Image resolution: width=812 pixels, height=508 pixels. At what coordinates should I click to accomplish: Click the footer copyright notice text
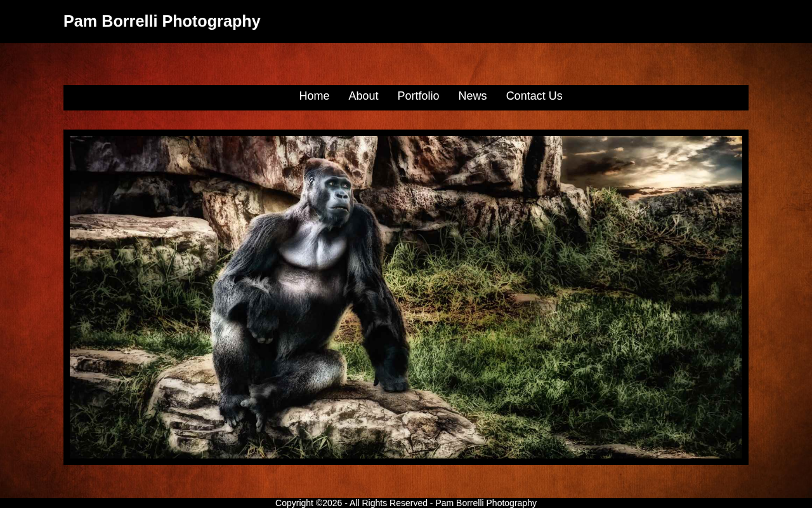(406, 503)
